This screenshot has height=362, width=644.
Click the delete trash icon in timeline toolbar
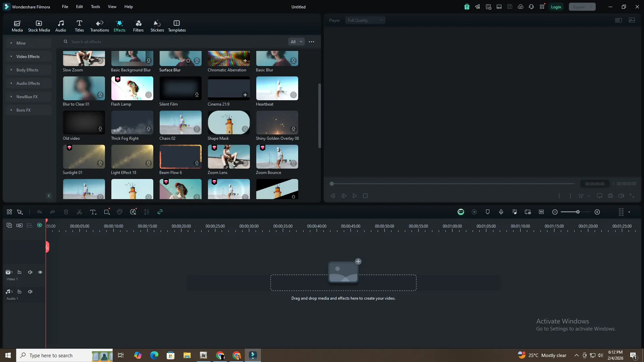pyautogui.click(x=66, y=212)
